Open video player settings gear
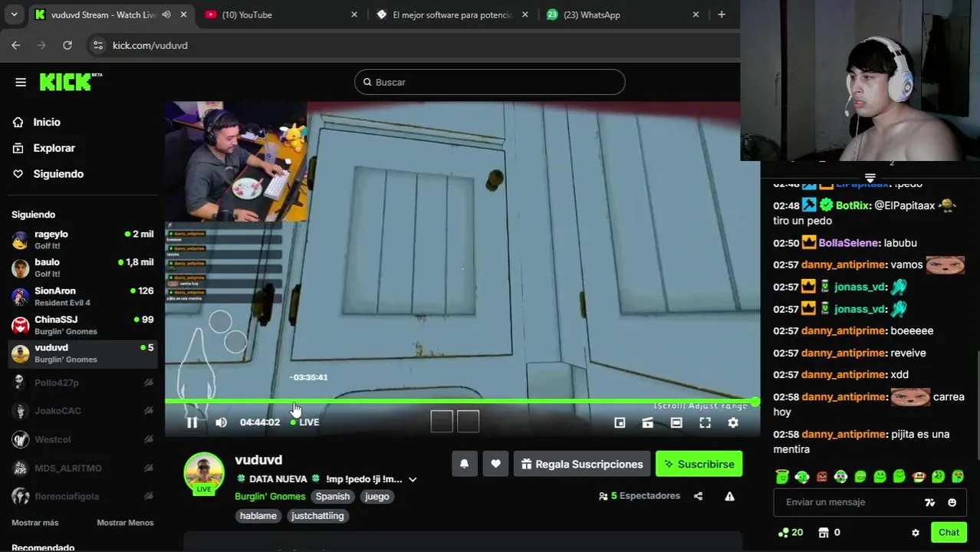 pyautogui.click(x=733, y=422)
